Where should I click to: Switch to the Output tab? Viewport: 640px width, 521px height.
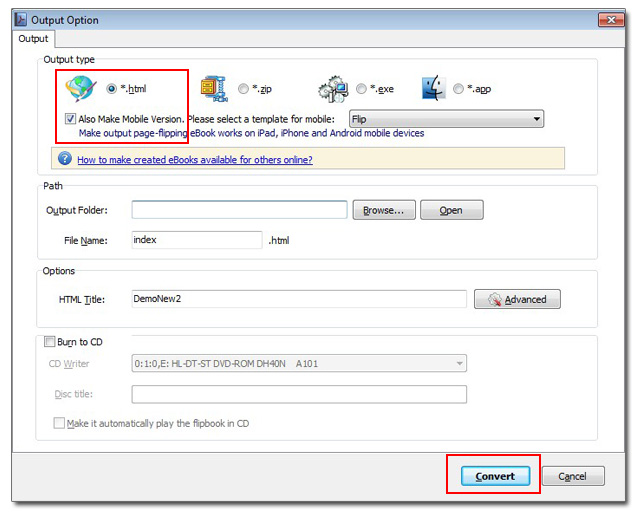coord(33,39)
